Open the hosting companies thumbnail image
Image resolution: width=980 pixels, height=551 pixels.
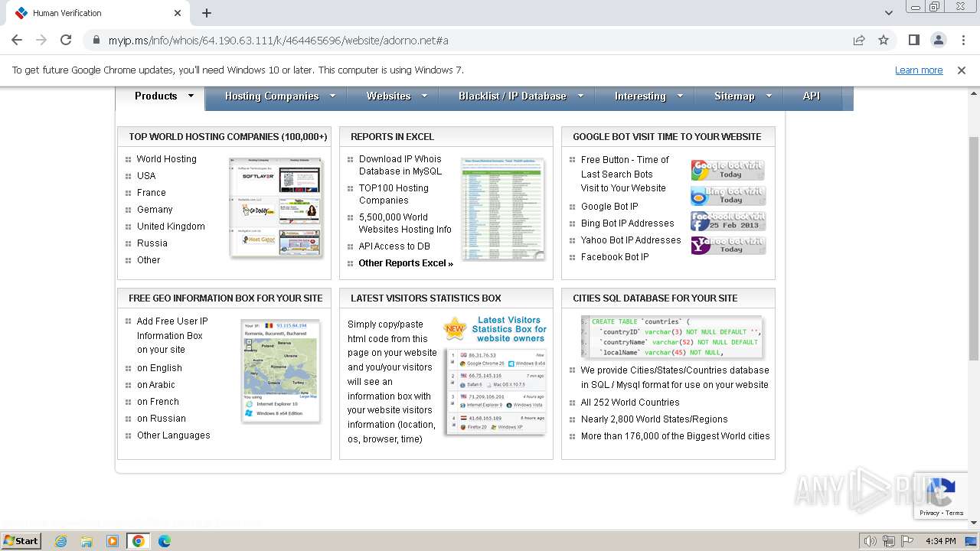276,207
